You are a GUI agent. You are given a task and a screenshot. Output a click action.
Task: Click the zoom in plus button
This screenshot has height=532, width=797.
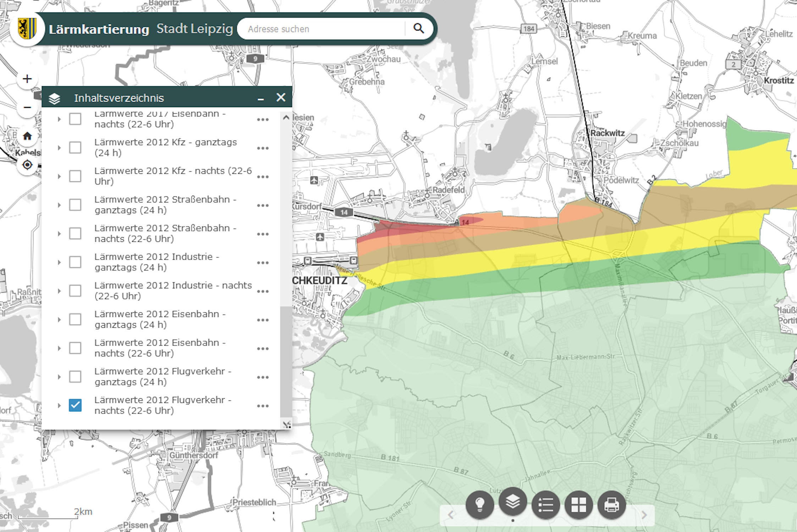point(27,79)
